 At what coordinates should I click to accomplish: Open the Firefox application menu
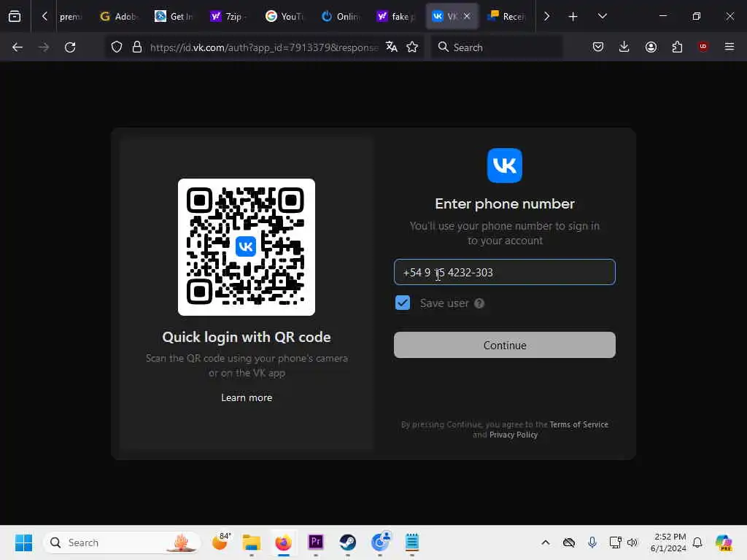[729, 47]
